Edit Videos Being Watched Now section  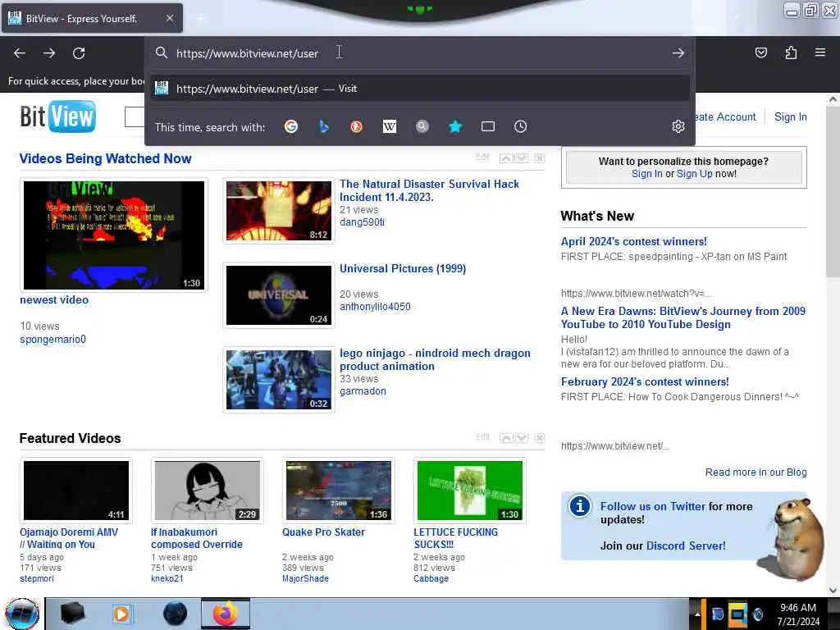click(x=482, y=157)
